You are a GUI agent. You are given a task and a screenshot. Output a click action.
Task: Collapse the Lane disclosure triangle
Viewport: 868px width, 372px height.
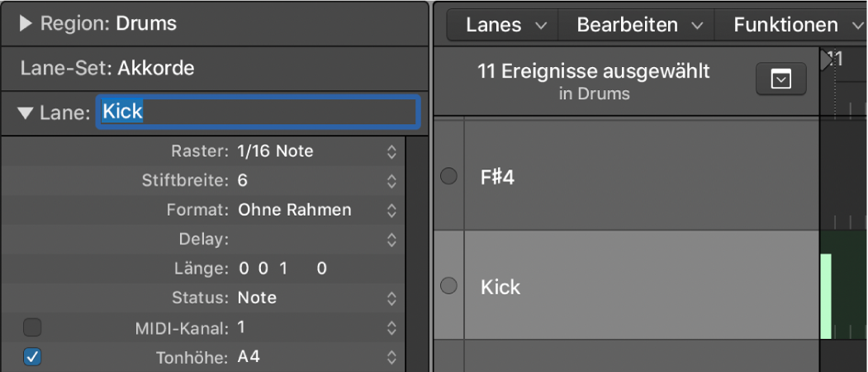click(26, 112)
